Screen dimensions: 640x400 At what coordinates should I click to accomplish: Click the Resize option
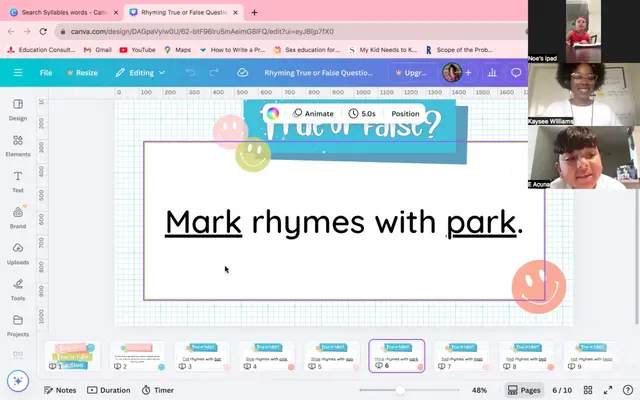point(82,73)
